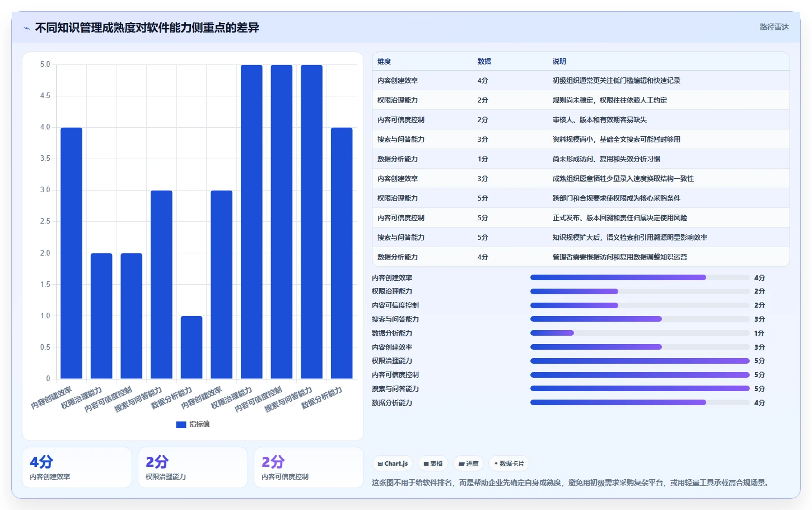
Task: Click the 搜索与问答能力 3分 progress bar
Action: 640,319
